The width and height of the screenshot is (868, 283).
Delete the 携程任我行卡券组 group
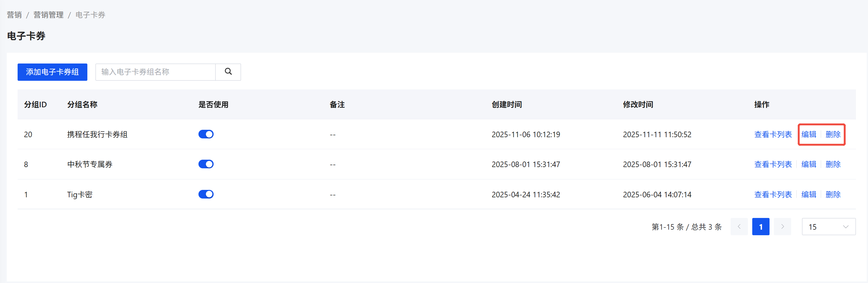pos(833,135)
